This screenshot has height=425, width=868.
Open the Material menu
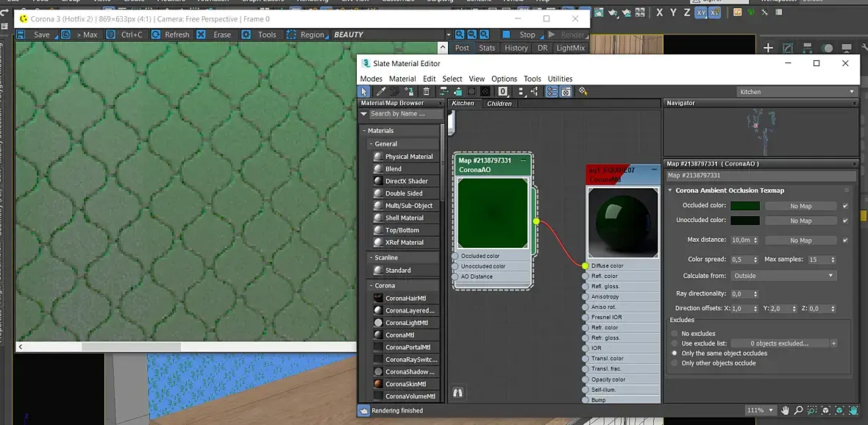point(402,79)
